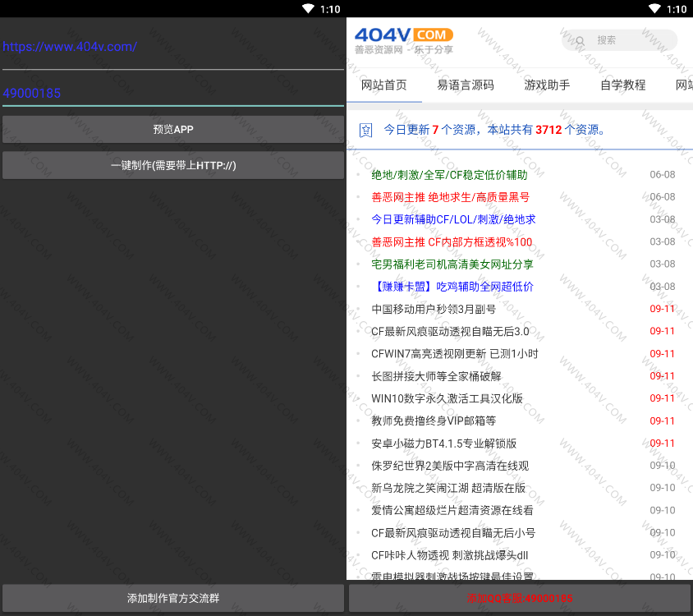Go to the 自学教程 tab
The image size is (693, 616).
(x=622, y=85)
